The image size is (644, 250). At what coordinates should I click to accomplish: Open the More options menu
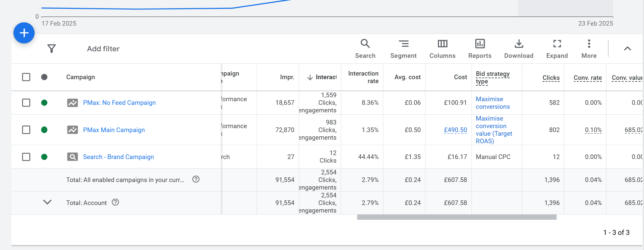pyautogui.click(x=589, y=49)
